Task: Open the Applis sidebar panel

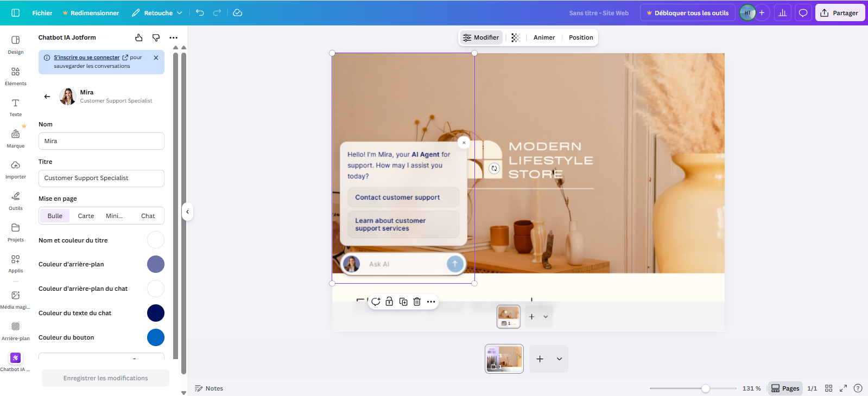Action: pos(16,264)
